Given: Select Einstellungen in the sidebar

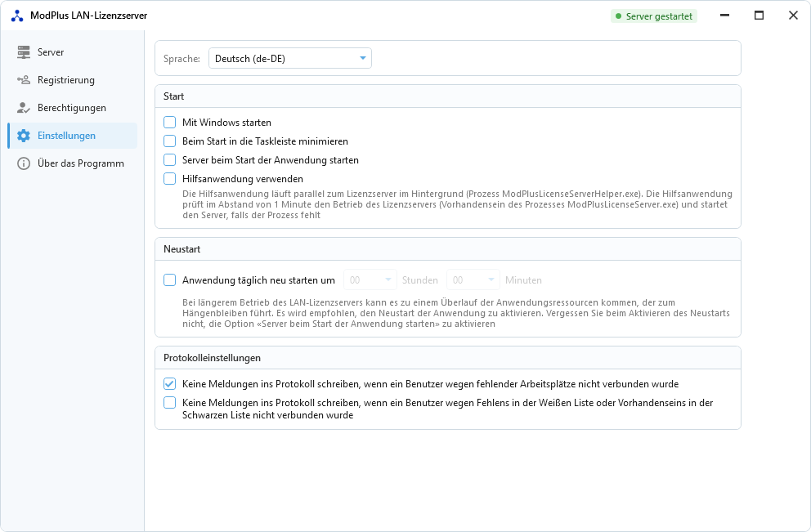Looking at the screenshot, I should (73, 136).
